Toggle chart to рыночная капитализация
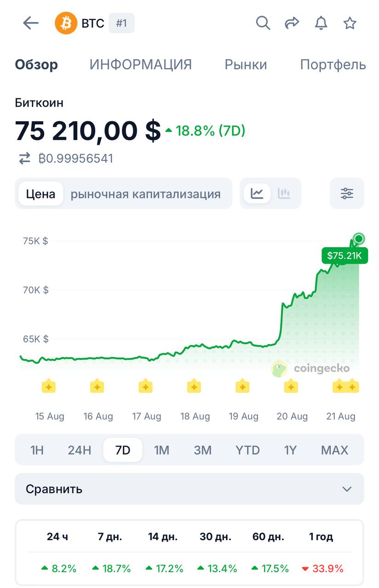The width and height of the screenshot is (379, 588). [145, 194]
